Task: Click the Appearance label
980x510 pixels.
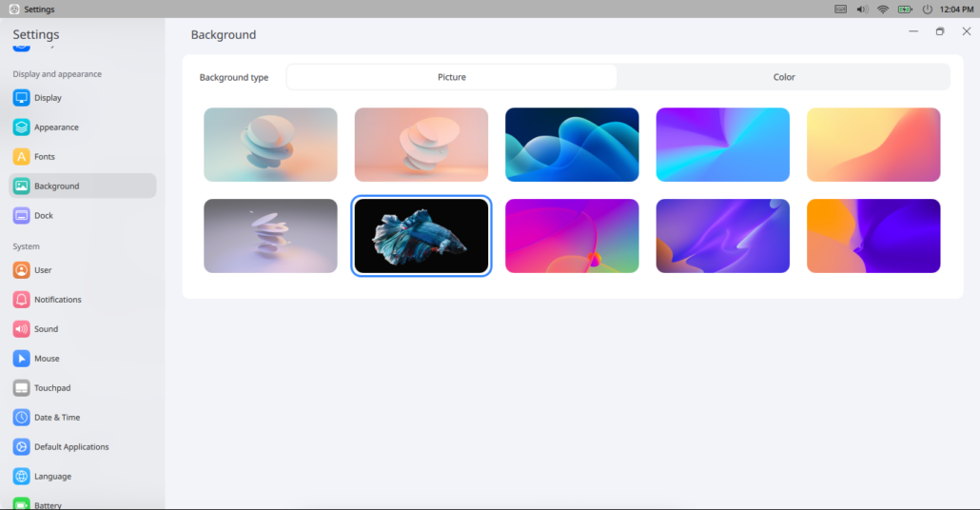Action: pos(56,127)
